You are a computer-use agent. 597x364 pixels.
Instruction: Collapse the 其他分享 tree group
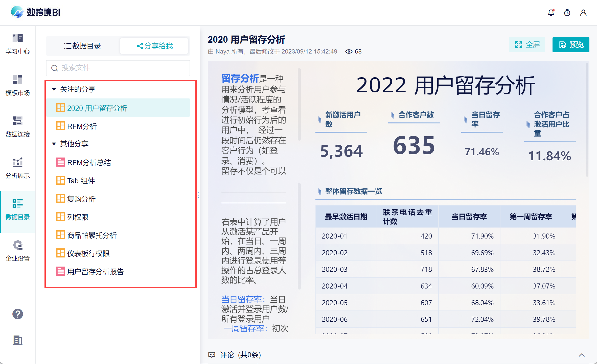click(54, 144)
